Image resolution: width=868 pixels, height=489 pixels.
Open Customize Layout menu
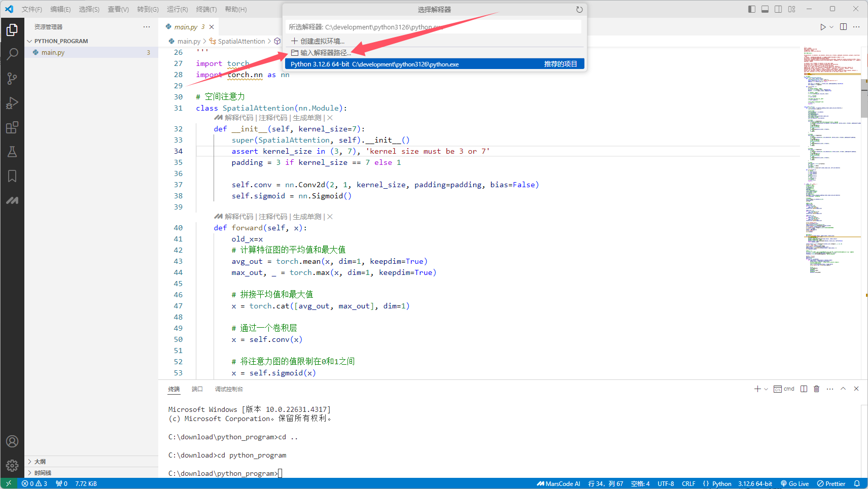pos(792,9)
